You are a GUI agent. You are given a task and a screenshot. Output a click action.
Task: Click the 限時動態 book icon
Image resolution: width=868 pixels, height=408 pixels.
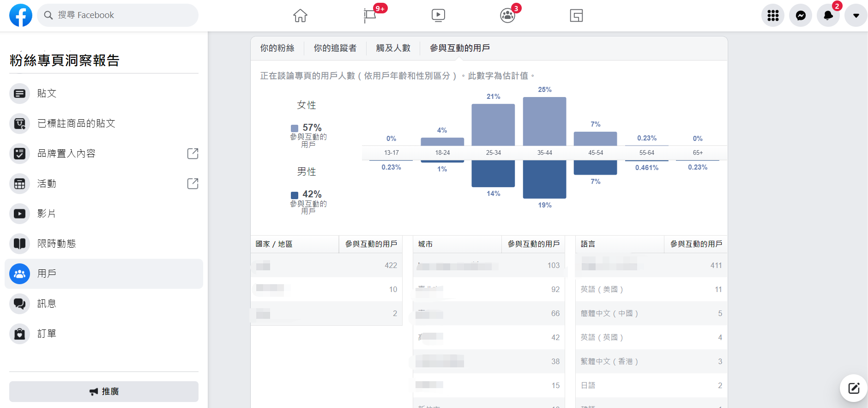[19, 244]
